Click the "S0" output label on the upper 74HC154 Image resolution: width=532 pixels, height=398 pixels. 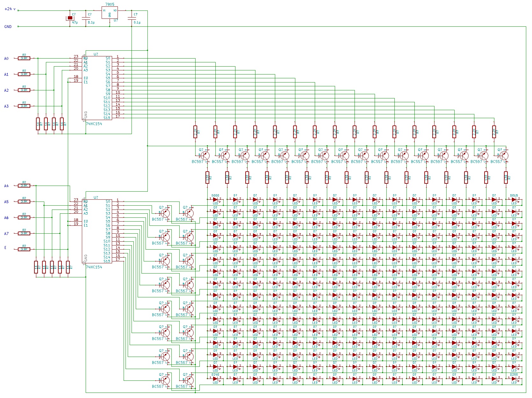pyautogui.click(x=108, y=58)
